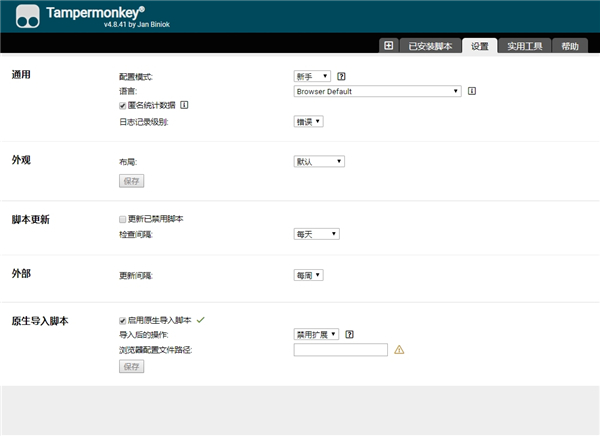The width and height of the screenshot is (600, 436).
Task: Click 保存 button under 原生导入脚本 section
Action: click(131, 367)
